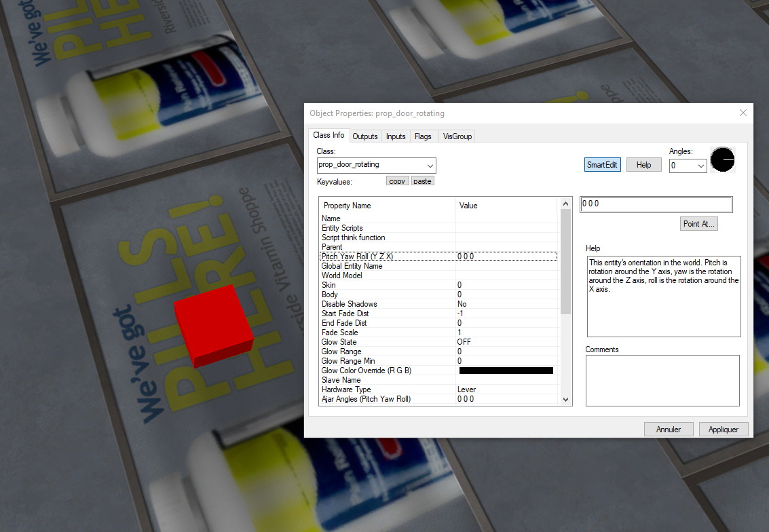Copy the keyvalues

click(x=398, y=181)
